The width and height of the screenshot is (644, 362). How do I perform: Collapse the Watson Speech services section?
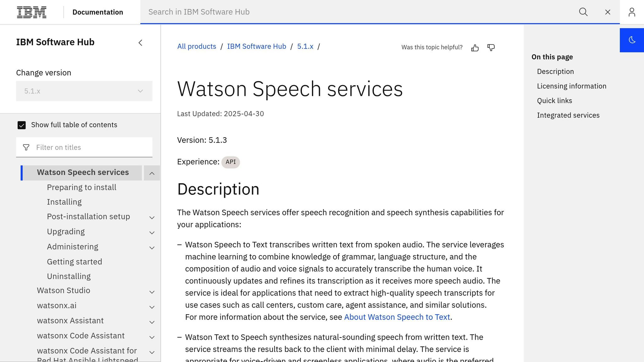coord(152,173)
